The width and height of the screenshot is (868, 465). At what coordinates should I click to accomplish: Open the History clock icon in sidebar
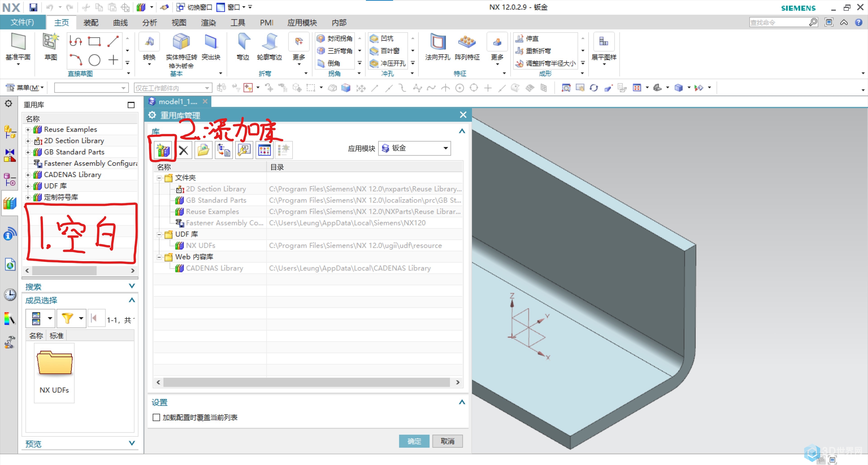(x=10, y=294)
